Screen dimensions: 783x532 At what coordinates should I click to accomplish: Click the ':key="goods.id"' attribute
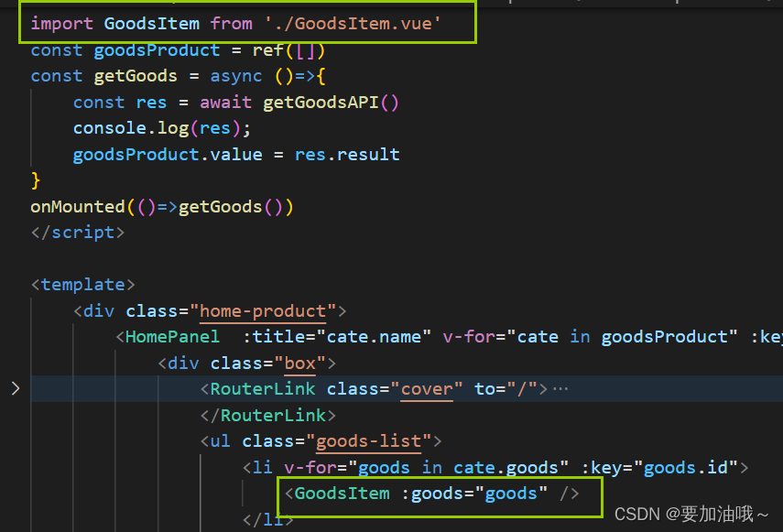(660, 468)
